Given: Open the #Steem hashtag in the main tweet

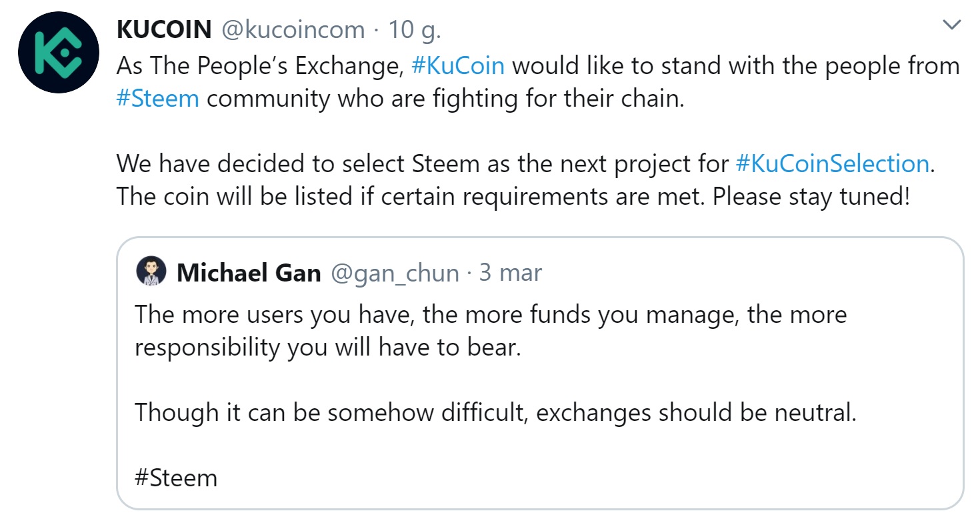Looking at the screenshot, I should (x=157, y=97).
